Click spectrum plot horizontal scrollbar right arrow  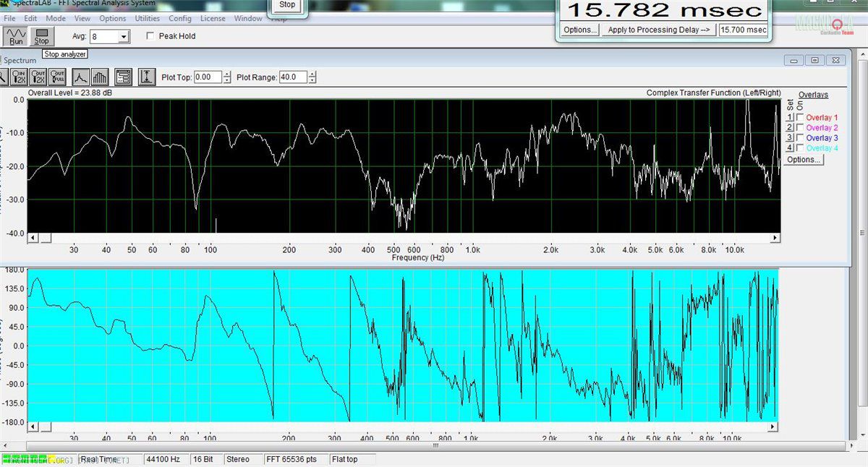click(775, 238)
